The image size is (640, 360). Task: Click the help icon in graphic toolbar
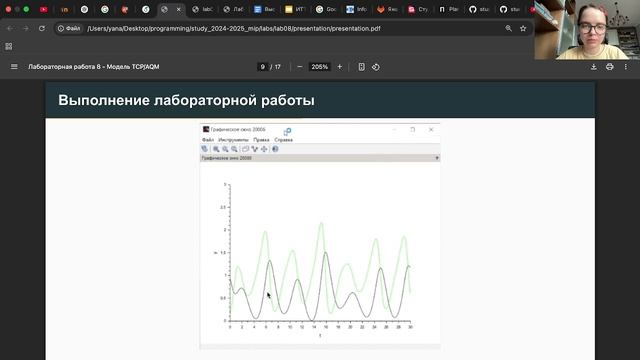point(275,149)
